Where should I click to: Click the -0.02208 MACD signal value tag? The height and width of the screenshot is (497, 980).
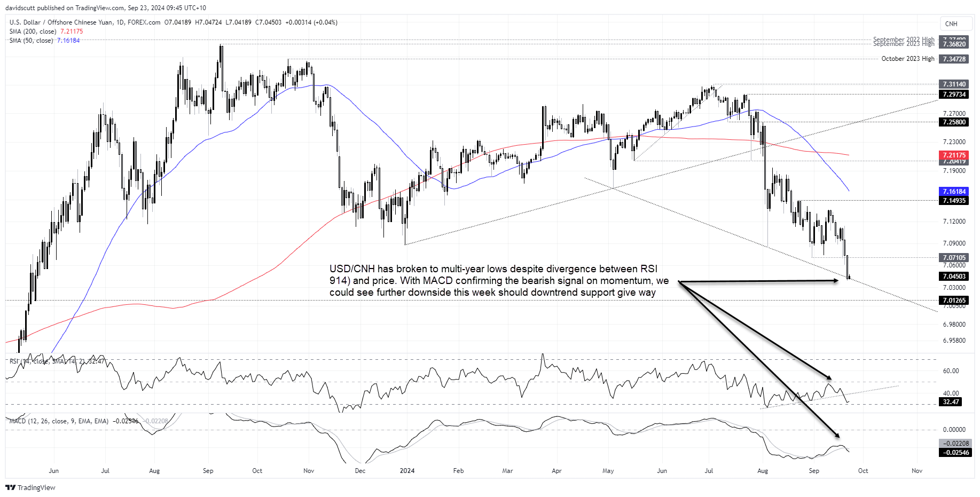(955, 444)
